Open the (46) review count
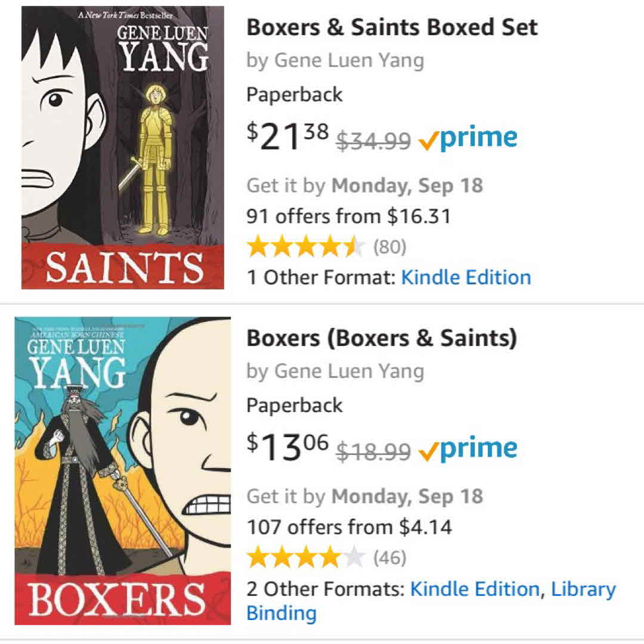Image resolution: width=644 pixels, height=644 pixels. [x=389, y=558]
